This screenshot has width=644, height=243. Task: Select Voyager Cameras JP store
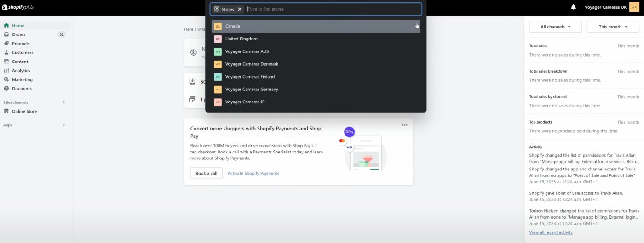[x=316, y=102]
